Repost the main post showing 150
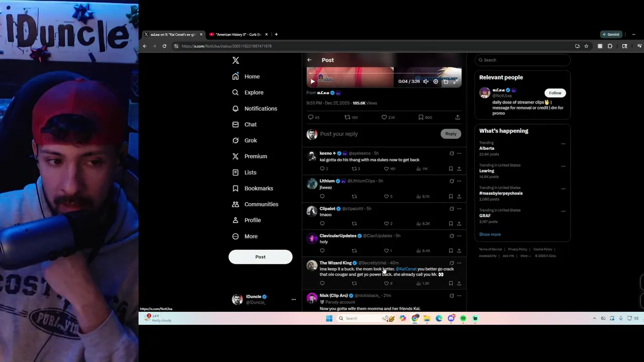This screenshot has width=644, height=362. point(351,117)
